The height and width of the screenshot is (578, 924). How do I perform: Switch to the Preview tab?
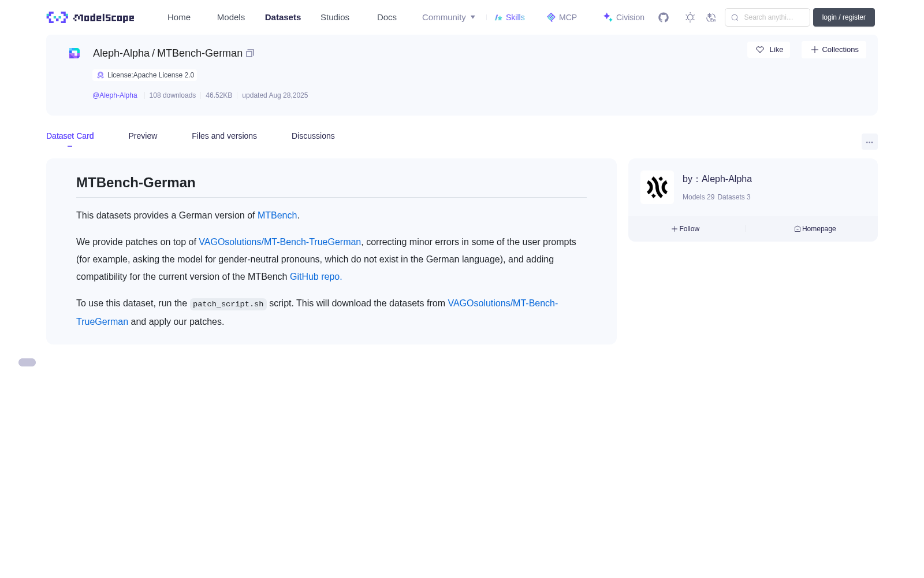click(143, 136)
